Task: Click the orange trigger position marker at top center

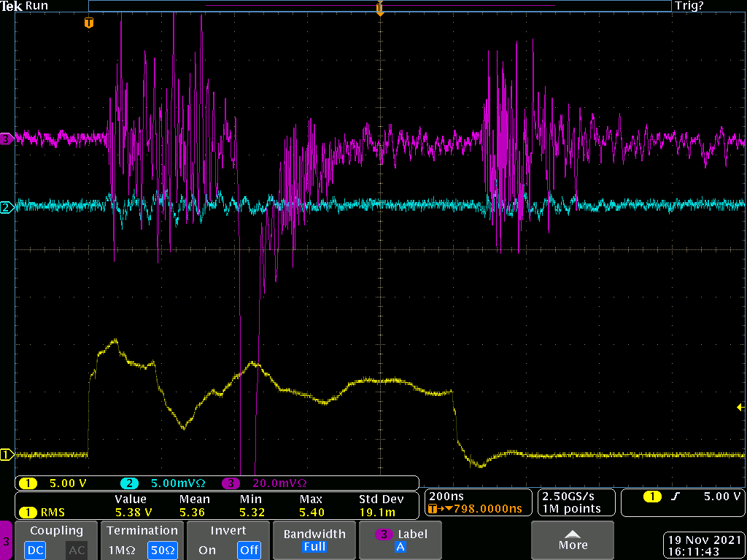Action: [379, 8]
